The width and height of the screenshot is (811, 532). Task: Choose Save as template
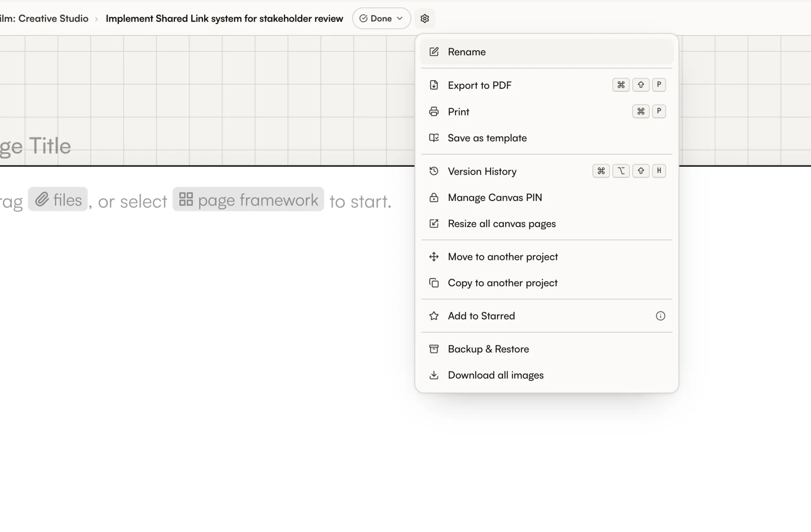tap(547, 138)
